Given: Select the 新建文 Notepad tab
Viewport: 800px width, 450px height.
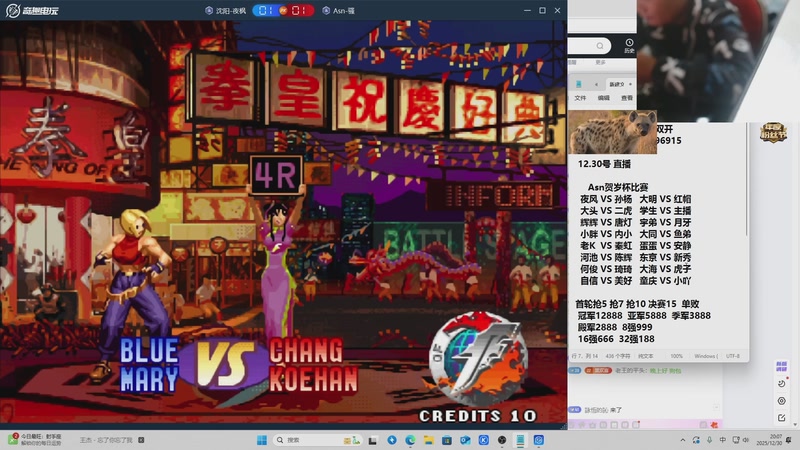Looking at the screenshot, I should [616, 84].
